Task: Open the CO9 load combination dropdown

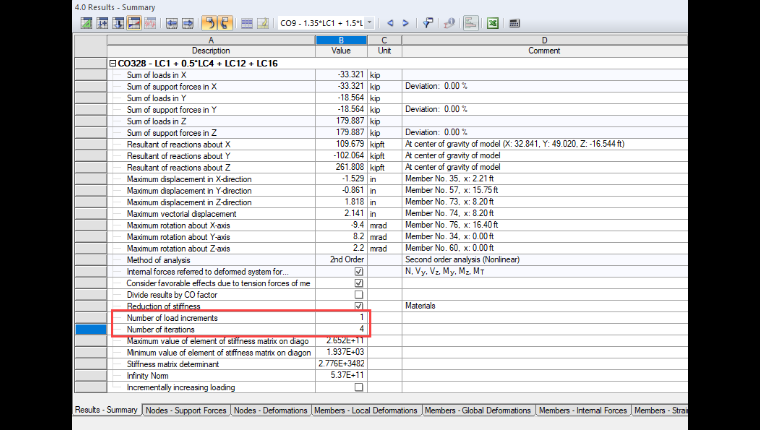Action: tap(369, 23)
